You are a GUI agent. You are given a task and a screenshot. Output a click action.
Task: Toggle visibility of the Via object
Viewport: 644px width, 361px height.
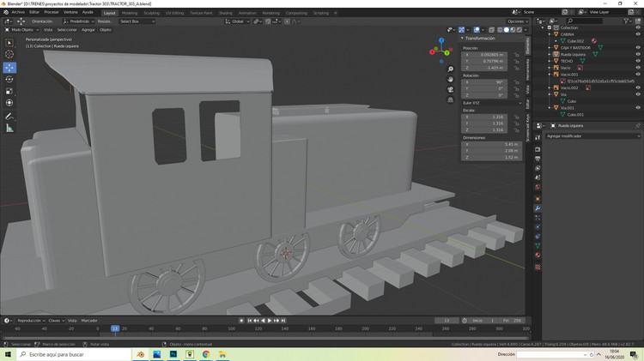click(x=638, y=94)
